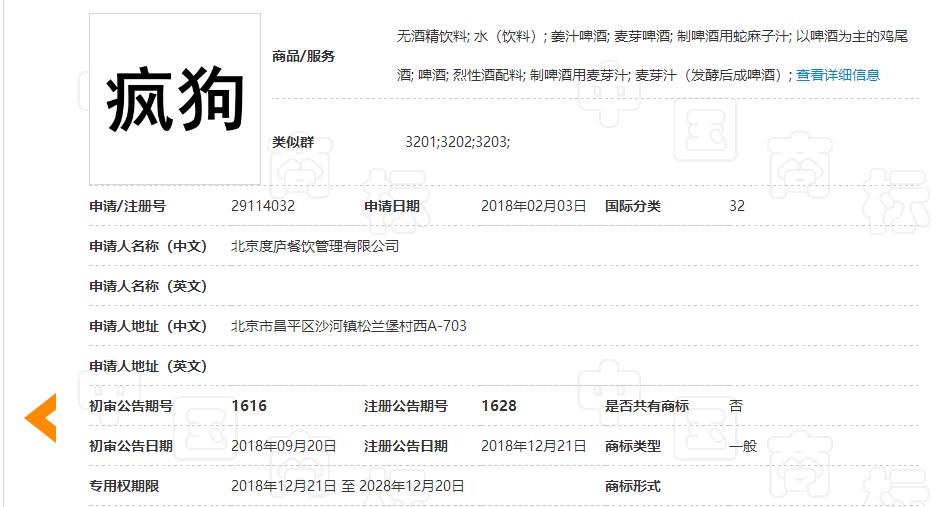
Task: Click the 类似群 label
Action: point(293,142)
